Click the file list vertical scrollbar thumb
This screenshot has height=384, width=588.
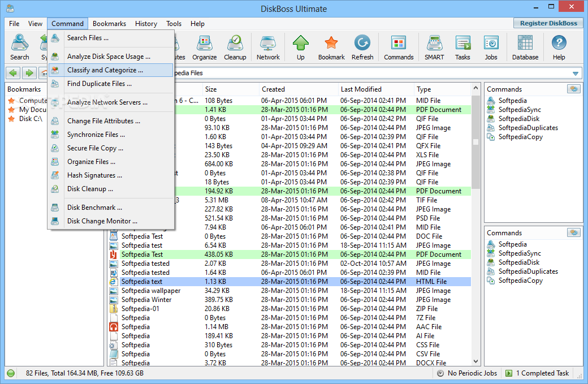[x=475, y=142]
